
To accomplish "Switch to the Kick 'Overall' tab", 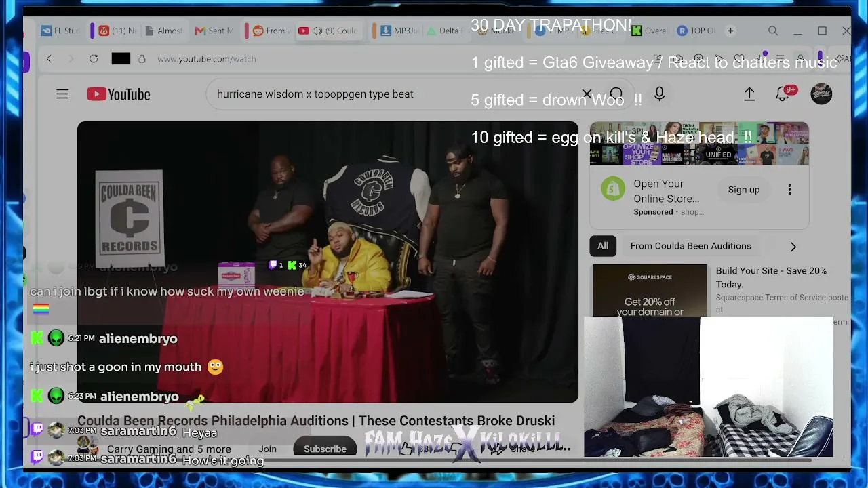I will pos(650,30).
